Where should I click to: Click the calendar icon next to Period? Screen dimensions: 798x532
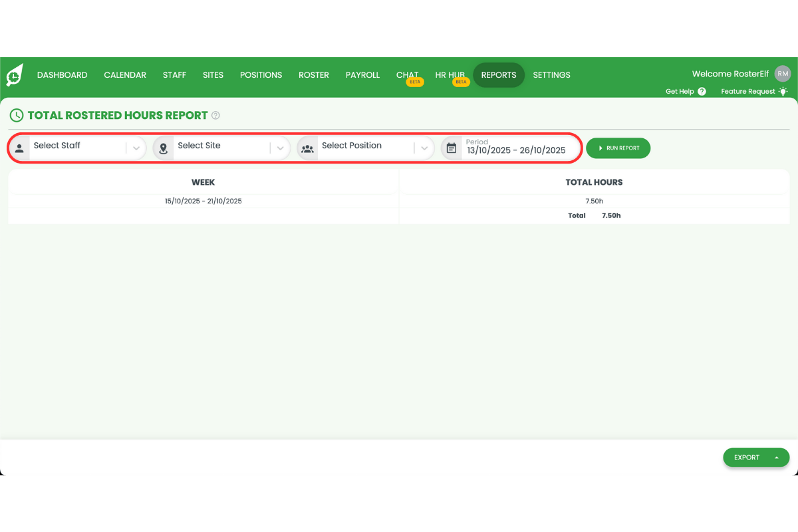(451, 147)
